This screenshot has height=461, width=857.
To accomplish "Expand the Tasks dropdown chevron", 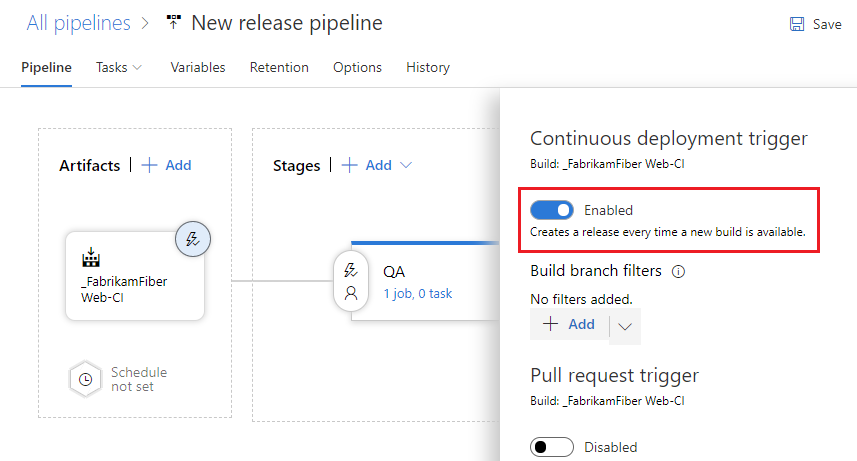I will click(x=137, y=67).
